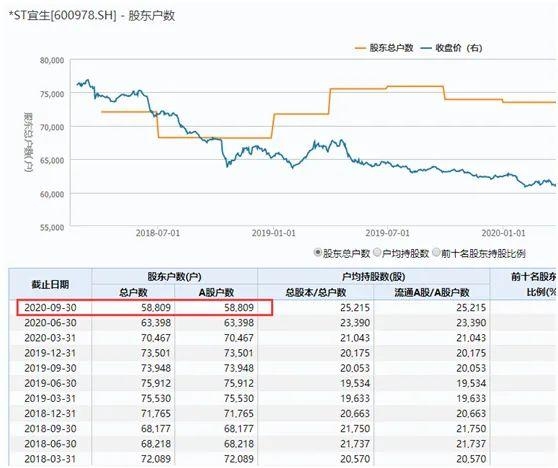This screenshot has height=468, width=558.
Task: Click A股户数 value 68,177 for 2018-09-30
Action: click(239, 428)
